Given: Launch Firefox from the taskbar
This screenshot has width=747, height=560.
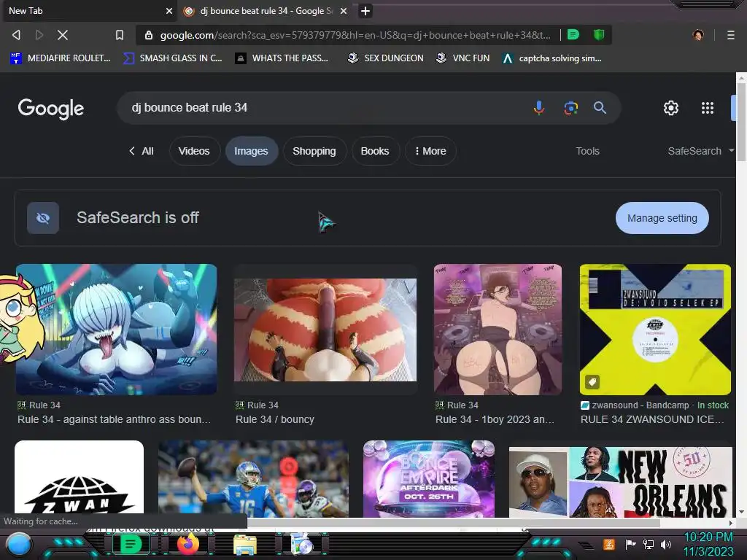Looking at the screenshot, I should (188, 544).
